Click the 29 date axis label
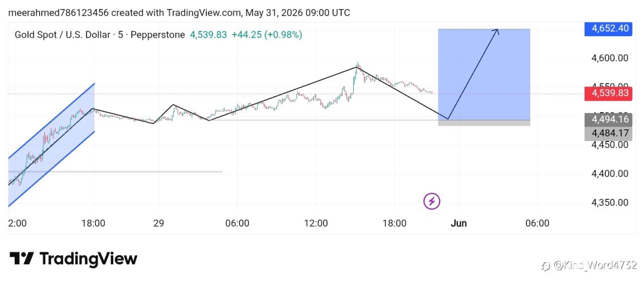 (158, 223)
